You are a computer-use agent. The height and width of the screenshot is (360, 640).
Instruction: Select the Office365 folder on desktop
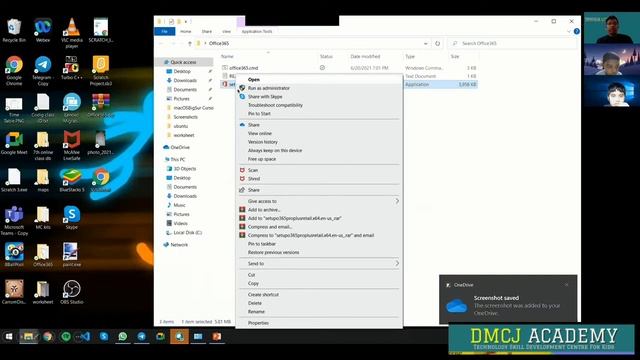click(x=43, y=255)
